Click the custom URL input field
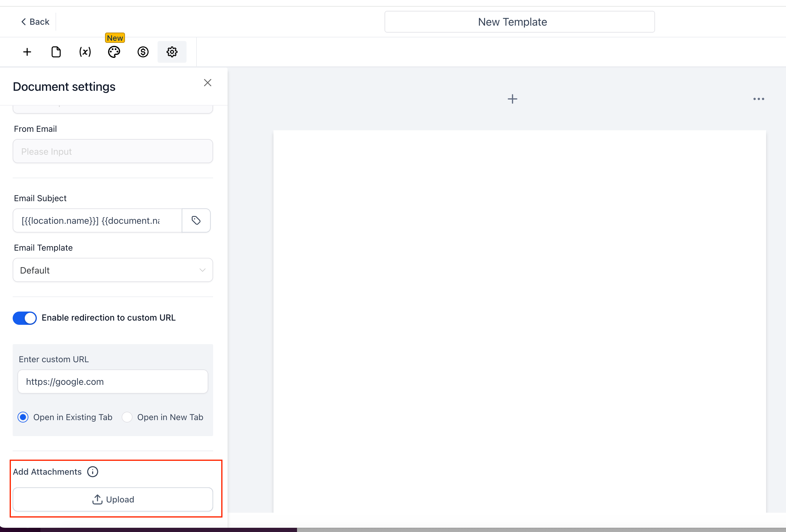786x532 pixels. (x=113, y=382)
